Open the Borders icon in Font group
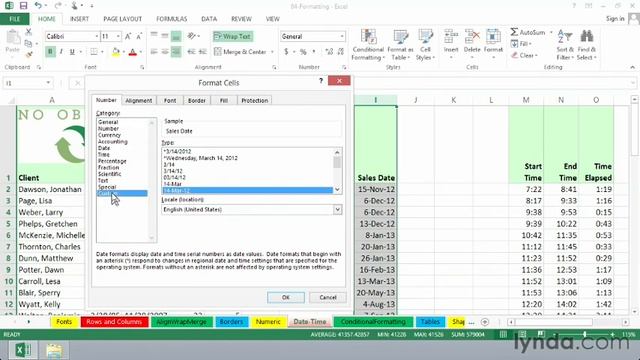 click(x=94, y=52)
